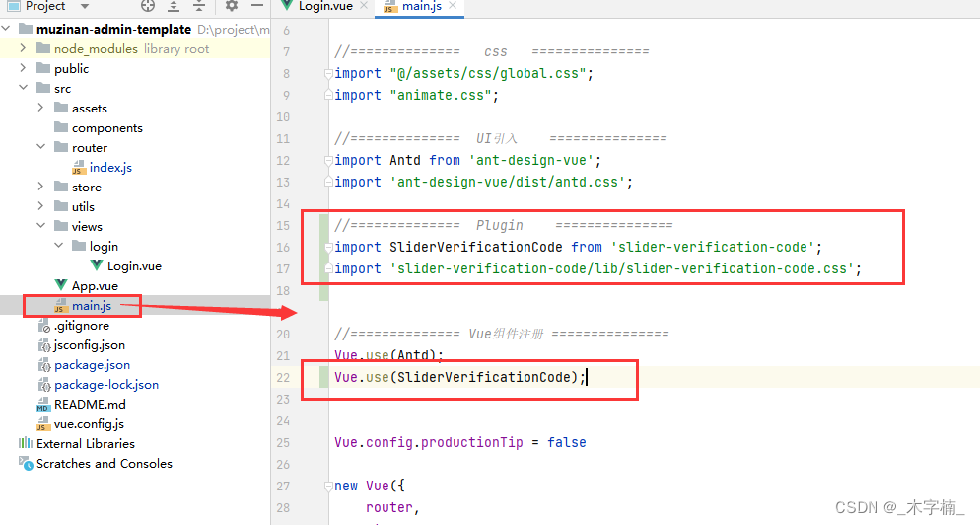Open the .gitignore file
This screenshot has height=525, width=980.
pyautogui.click(x=81, y=326)
